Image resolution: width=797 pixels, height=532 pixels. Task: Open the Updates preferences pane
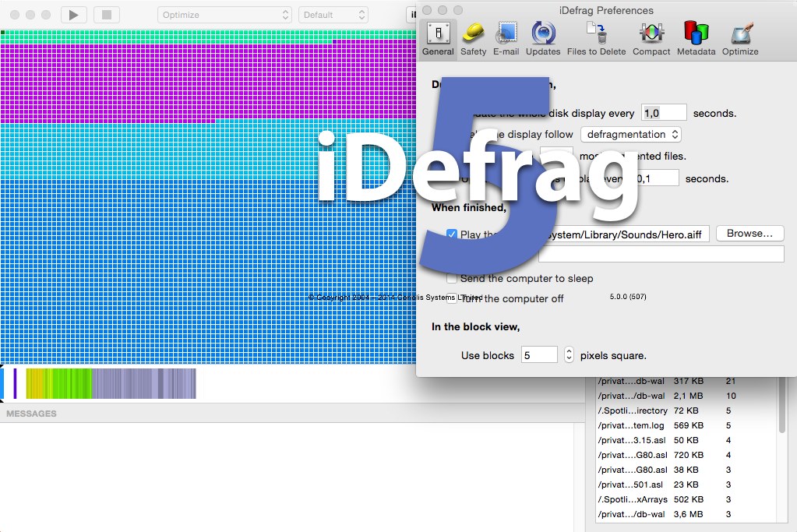point(543,39)
